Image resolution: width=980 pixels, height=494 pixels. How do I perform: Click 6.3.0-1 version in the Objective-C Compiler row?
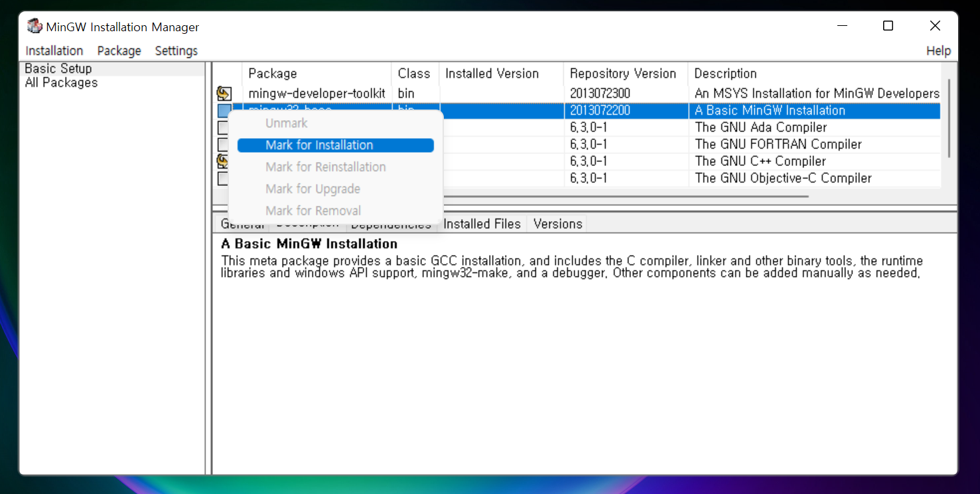pos(589,178)
